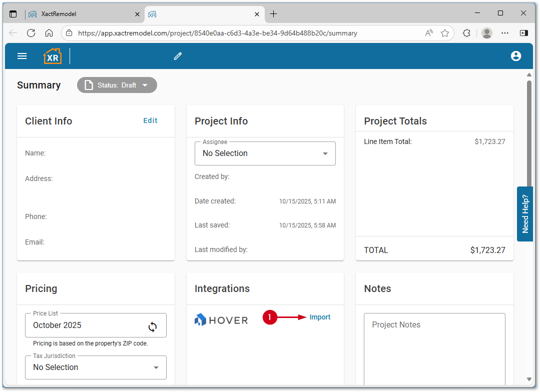540x392 pixels.
Task: Click the pencil edit project name icon
Action: [x=178, y=56]
